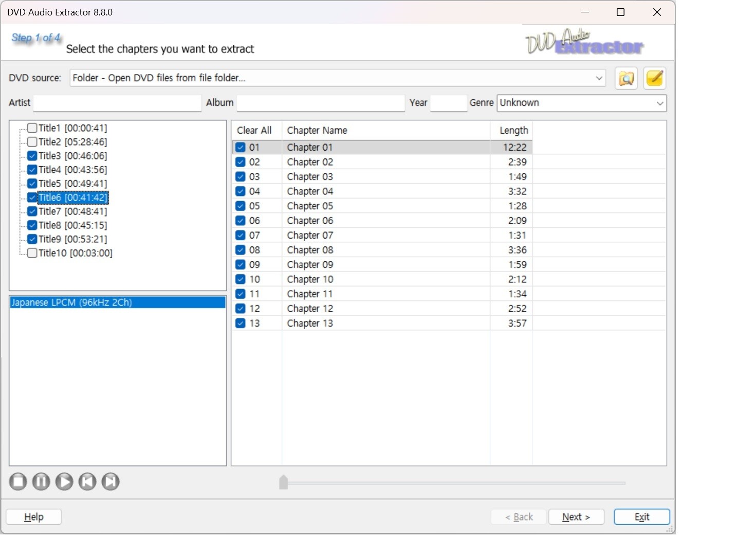
Task: Uncheck chapter 02 checkbox
Action: (240, 162)
